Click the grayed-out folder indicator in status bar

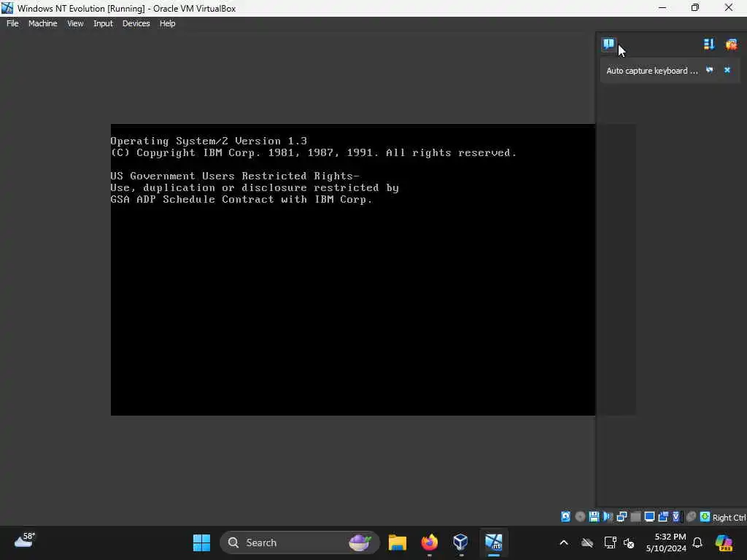pos(635,517)
